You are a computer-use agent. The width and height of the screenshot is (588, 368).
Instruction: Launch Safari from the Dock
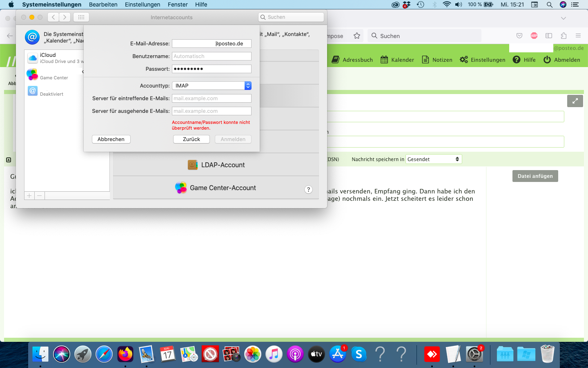tap(104, 354)
